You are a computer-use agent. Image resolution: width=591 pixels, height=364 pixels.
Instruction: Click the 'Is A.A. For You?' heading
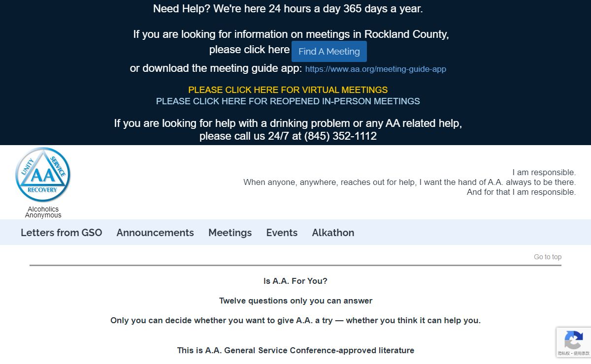(x=295, y=281)
